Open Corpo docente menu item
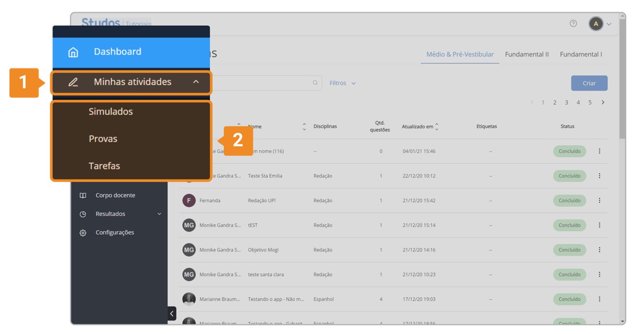Image resolution: width=644 pixels, height=334 pixels. (115, 195)
